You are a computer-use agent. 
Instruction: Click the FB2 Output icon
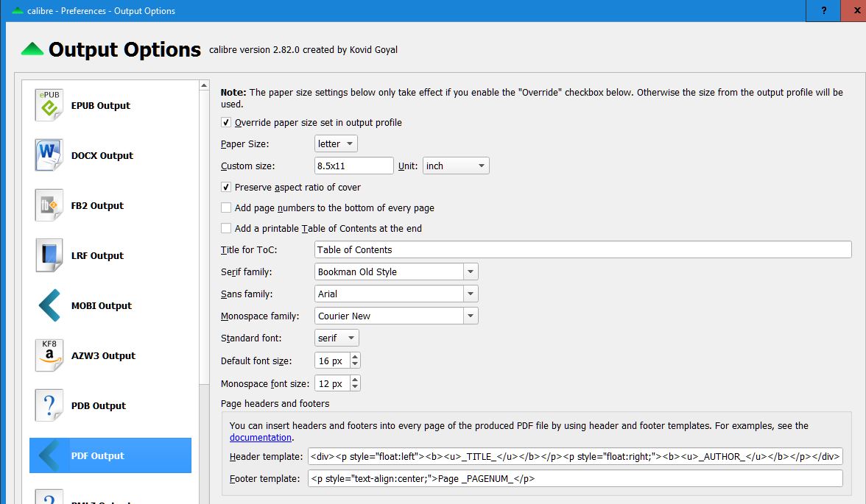[x=49, y=205]
